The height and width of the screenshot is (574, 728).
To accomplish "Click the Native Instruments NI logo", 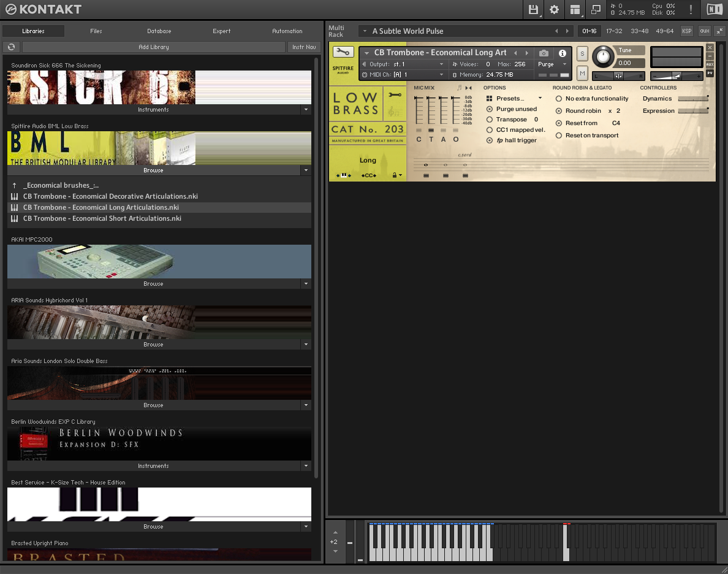I will coord(714,9).
